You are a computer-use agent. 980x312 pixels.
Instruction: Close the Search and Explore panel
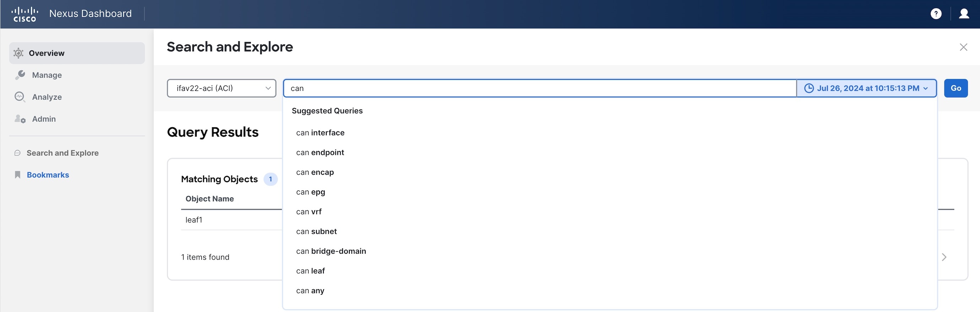click(963, 47)
